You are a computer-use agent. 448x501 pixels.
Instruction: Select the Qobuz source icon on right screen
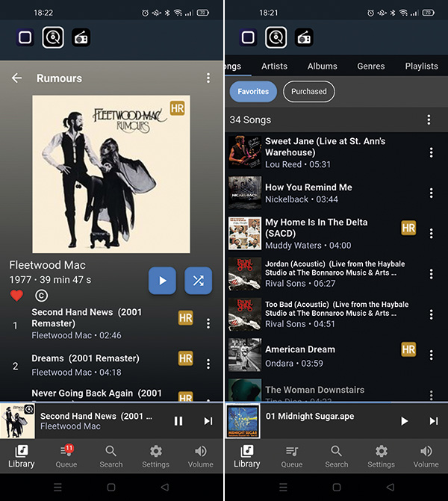(276, 37)
